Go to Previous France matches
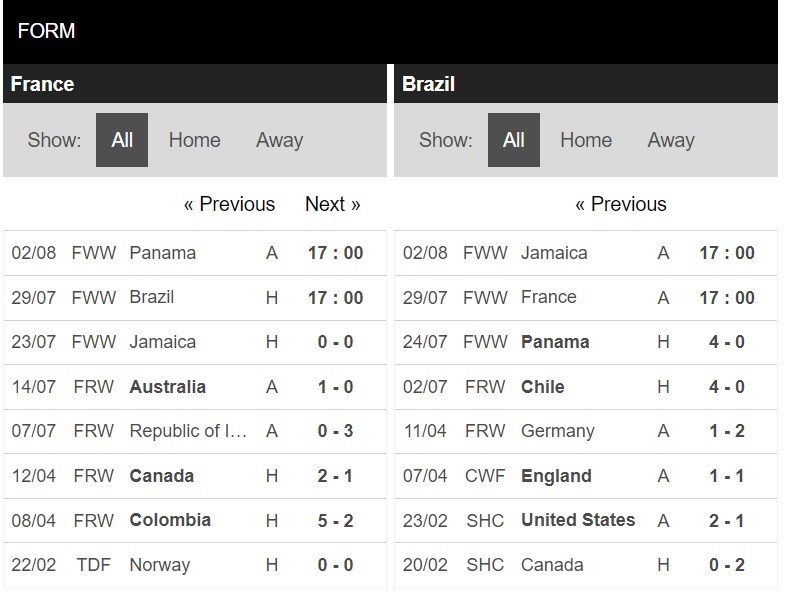Screen dimensions: 786x607 click(230, 204)
